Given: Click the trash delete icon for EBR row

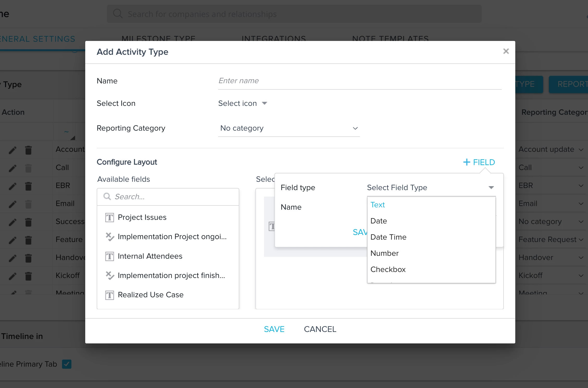Looking at the screenshot, I should pos(28,186).
